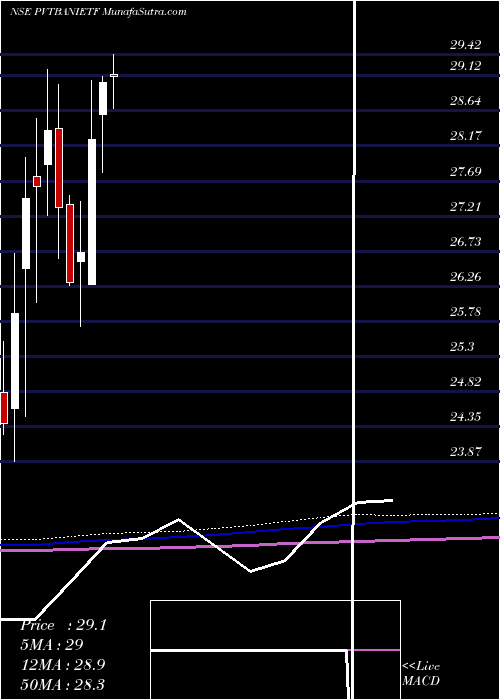Select the 29.12 price axis label
Screen dimensions: 500x700
click(466, 66)
